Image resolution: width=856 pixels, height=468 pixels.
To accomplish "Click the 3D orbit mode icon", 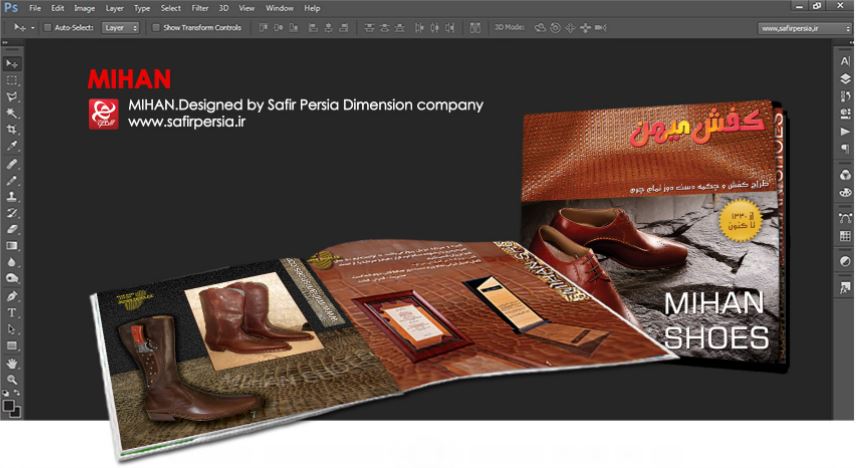I will 540,28.
